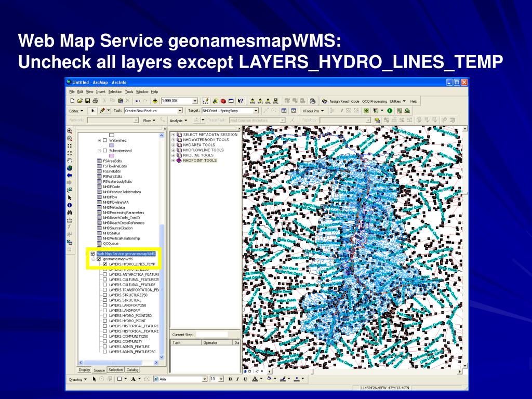Open a map with the Open folder icon
Viewport: 532px width, 399px height.
point(79,101)
